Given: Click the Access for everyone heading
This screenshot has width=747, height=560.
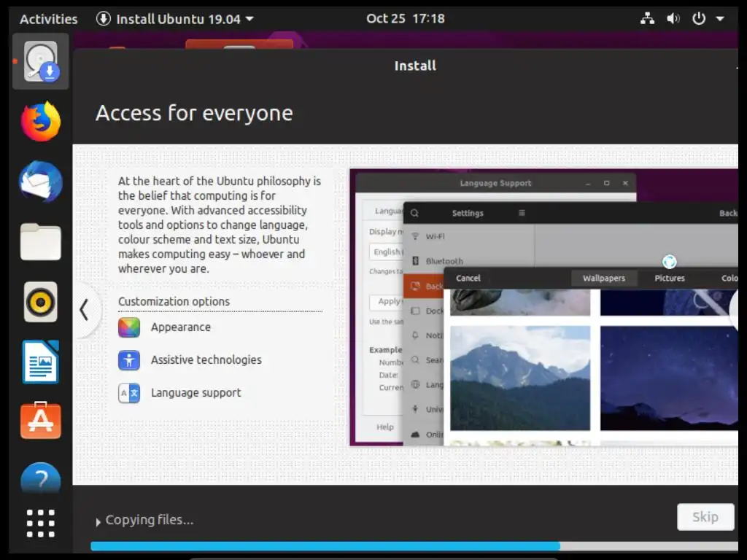Looking at the screenshot, I should pos(194,113).
